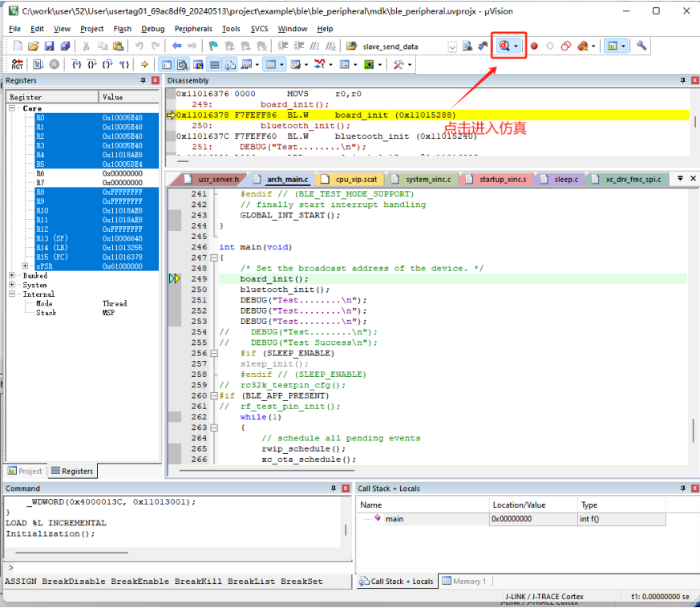Click the Step Into icon
Screen dimensions: 700x608
tap(76, 64)
